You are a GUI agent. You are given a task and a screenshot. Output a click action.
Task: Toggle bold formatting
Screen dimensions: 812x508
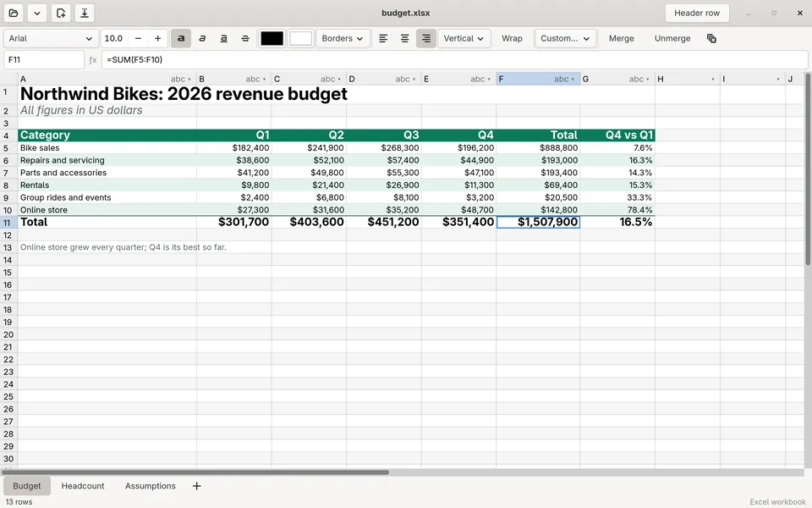(181, 38)
